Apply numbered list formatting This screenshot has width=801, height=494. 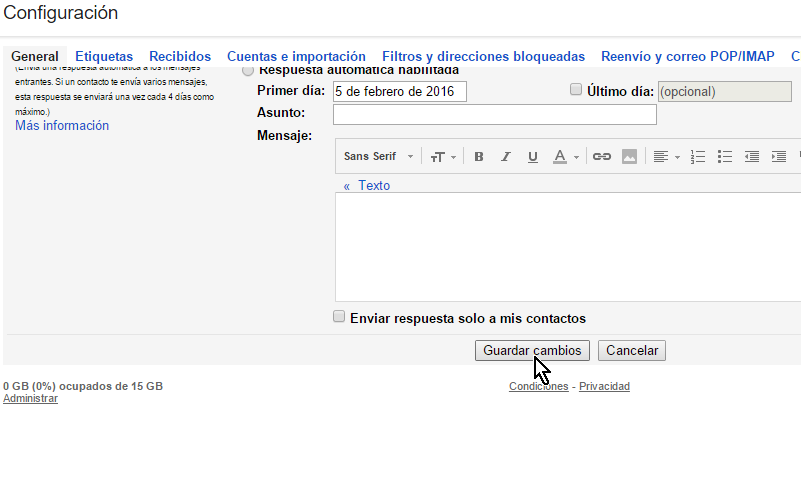tap(697, 157)
